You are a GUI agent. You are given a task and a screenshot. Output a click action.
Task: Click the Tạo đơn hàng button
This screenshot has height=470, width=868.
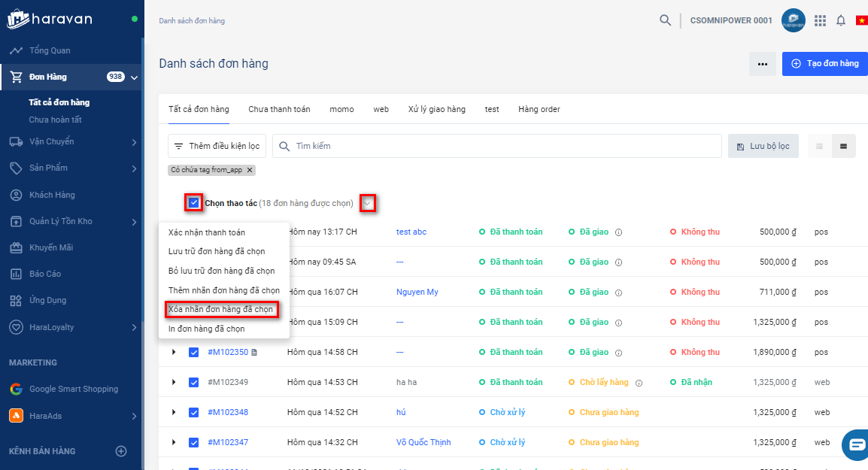824,64
